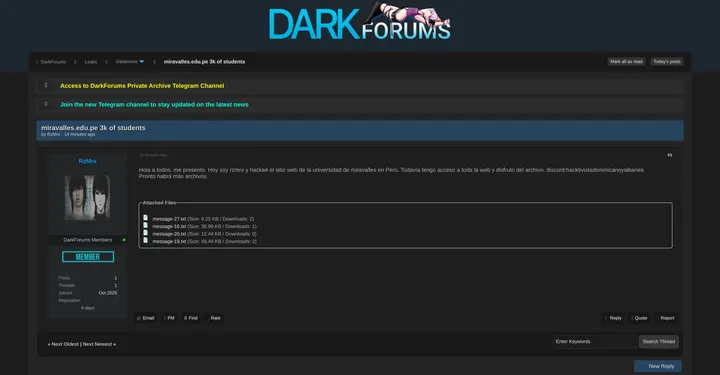720x375 pixels.
Task: Click the Find button under the post
Action: [191, 318]
